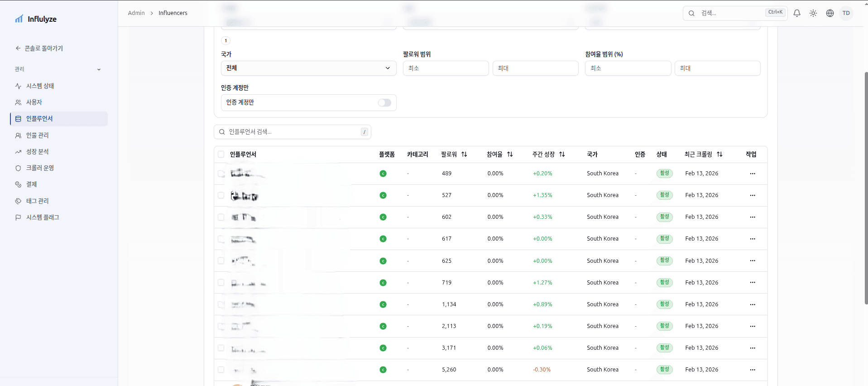Click the TD user avatar
868x386 pixels.
(x=846, y=13)
